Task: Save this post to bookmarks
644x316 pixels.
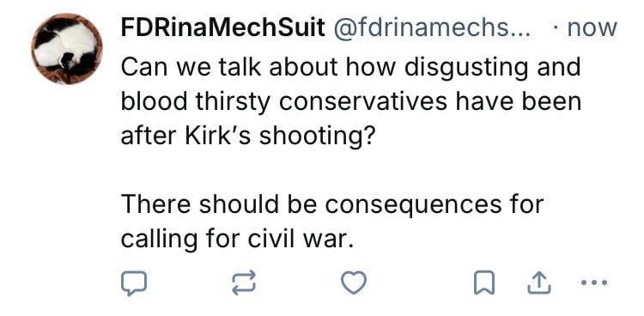Action: [483, 283]
